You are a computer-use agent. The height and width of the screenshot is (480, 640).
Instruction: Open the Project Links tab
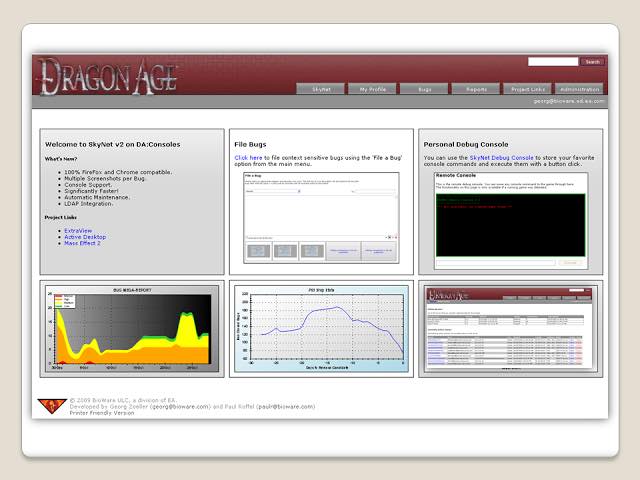(x=527, y=89)
